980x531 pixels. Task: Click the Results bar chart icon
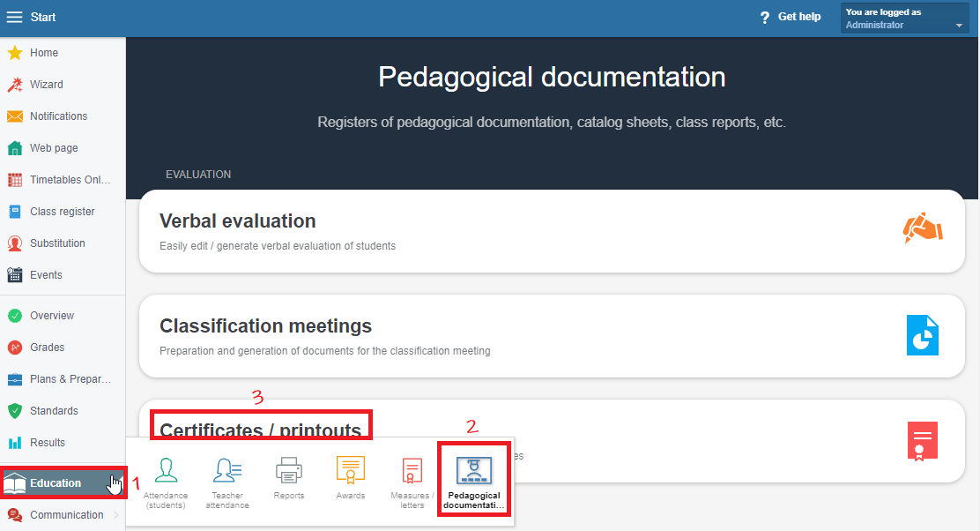[15, 443]
